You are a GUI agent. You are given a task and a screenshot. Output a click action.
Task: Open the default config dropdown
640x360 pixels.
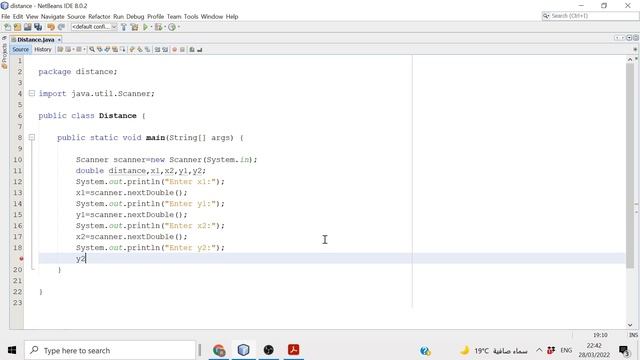pos(94,27)
